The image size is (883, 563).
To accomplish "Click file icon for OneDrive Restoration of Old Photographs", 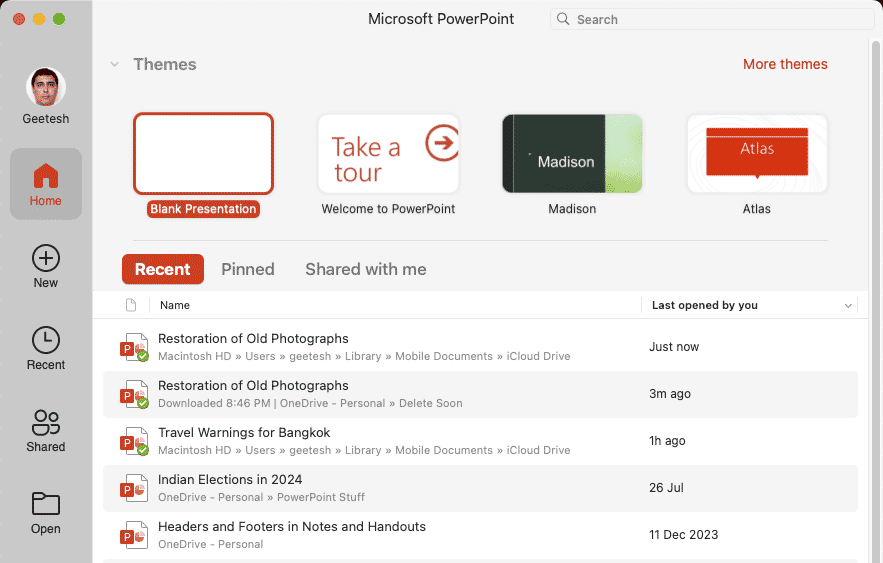I will click(135, 394).
